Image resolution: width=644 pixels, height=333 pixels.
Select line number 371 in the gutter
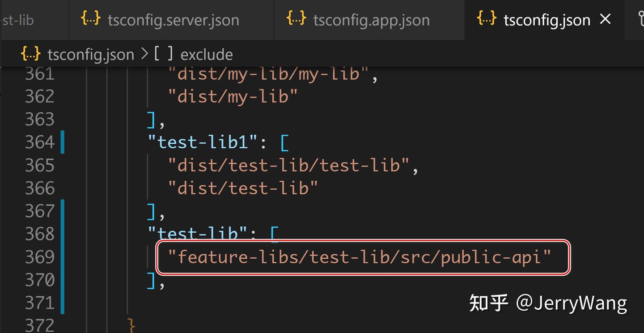[39, 303]
